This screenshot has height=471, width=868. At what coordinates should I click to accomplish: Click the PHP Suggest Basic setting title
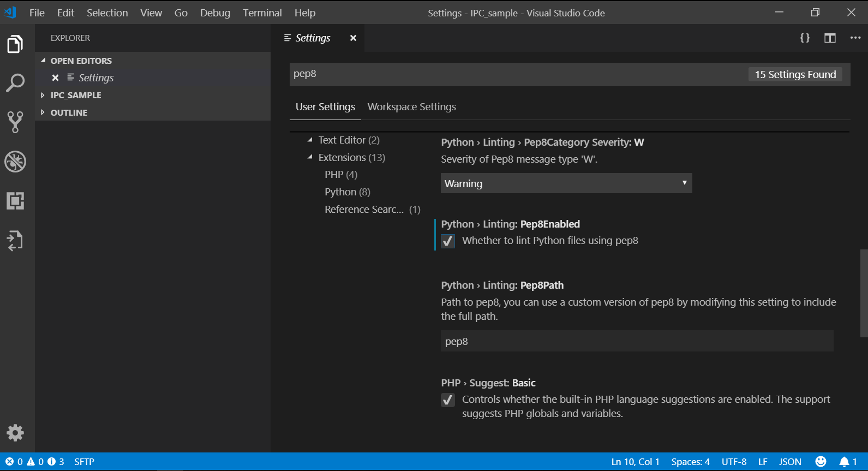pos(488,383)
